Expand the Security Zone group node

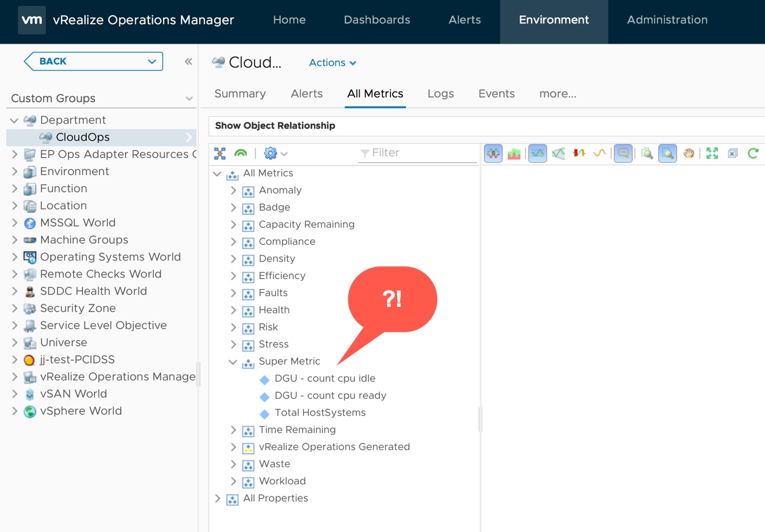[15, 309]
